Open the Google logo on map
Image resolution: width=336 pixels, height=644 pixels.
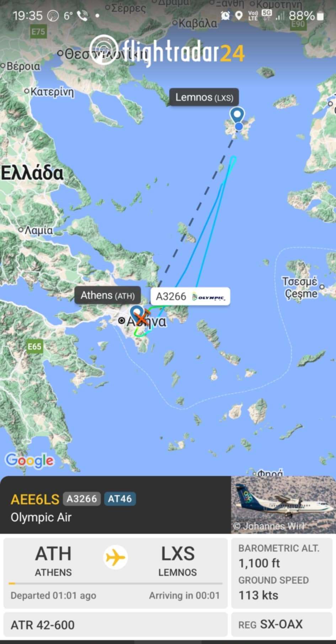(30, 461)
